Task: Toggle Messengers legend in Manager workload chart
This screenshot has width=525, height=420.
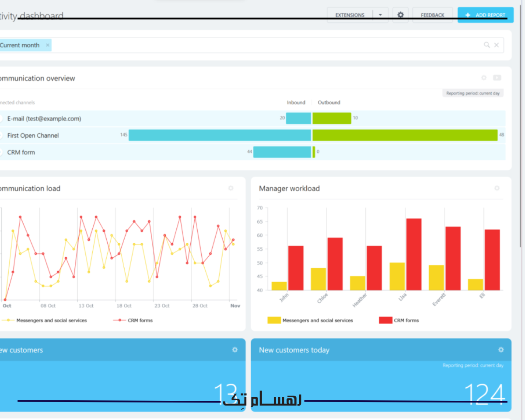Action: [311, 320]
